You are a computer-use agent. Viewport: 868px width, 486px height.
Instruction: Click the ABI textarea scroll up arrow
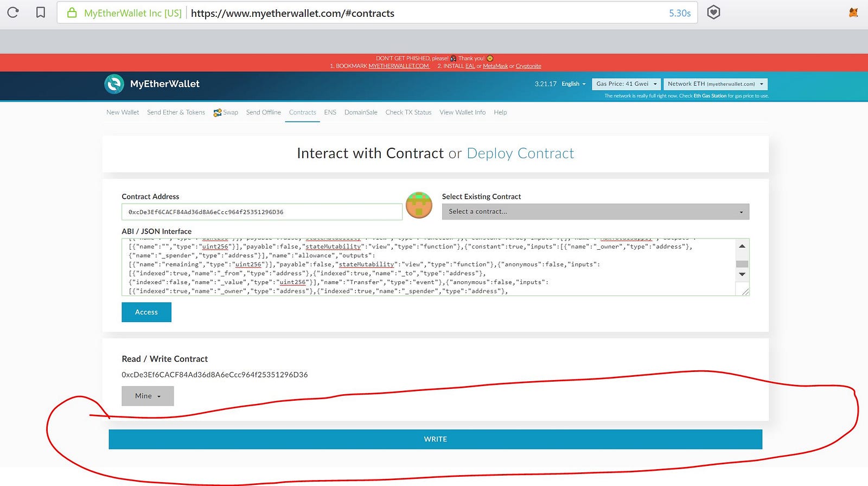[x=742, y=247]
